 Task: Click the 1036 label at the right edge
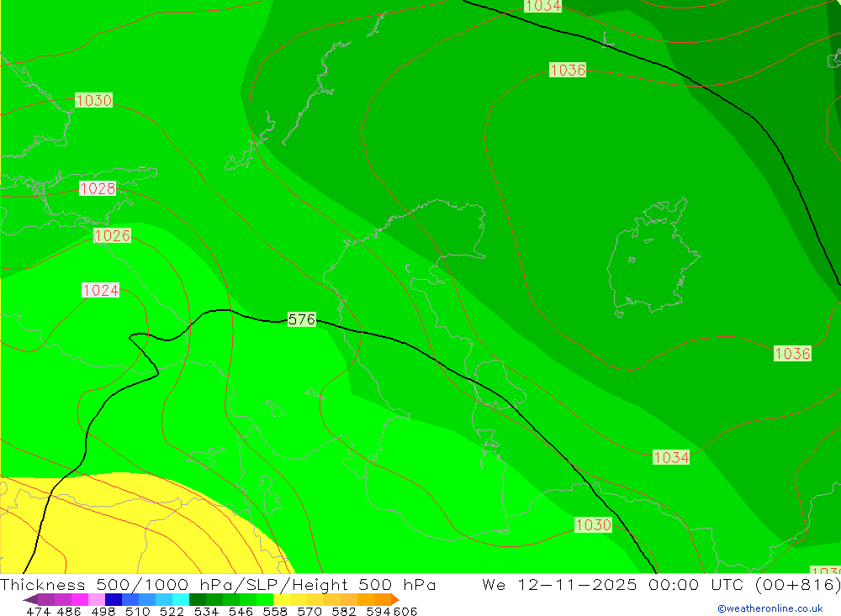(792, 353)
